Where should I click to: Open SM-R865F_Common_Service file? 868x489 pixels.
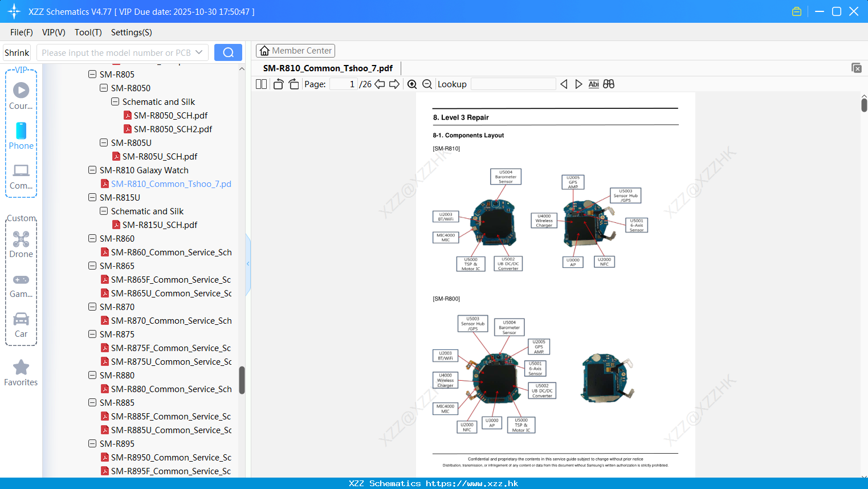click(x=171, y=279)
